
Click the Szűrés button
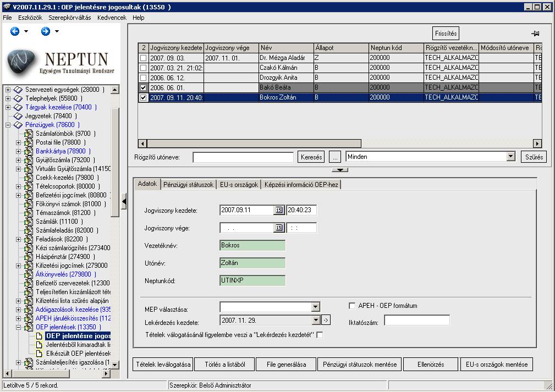tap(534, 157)
